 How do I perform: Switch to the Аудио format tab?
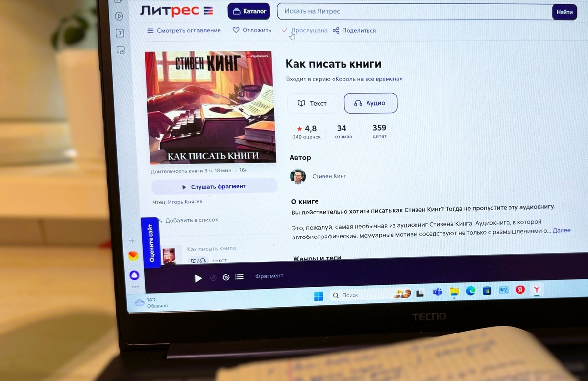coord(370,103)
